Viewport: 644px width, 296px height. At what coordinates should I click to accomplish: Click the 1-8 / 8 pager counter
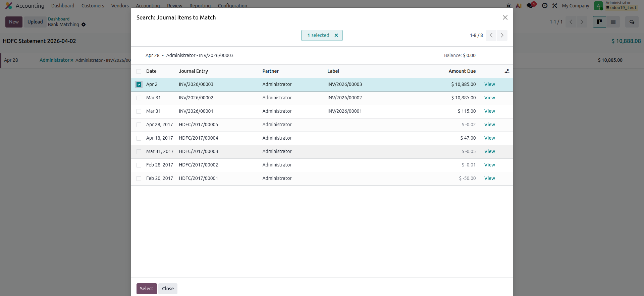click(476, 35)
